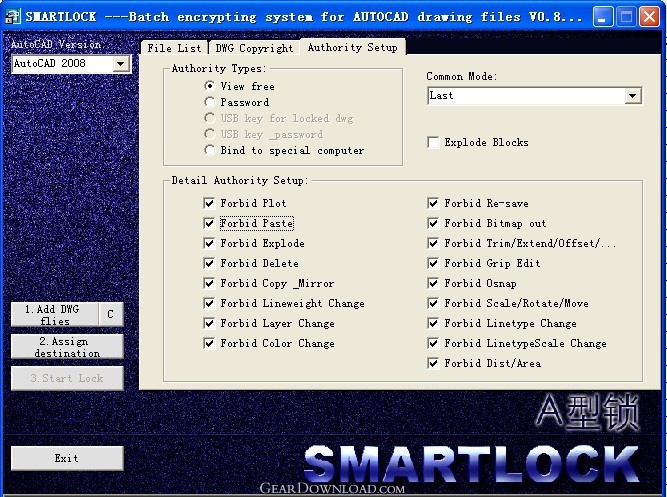Uncheck Forbid Osnap

433,283
